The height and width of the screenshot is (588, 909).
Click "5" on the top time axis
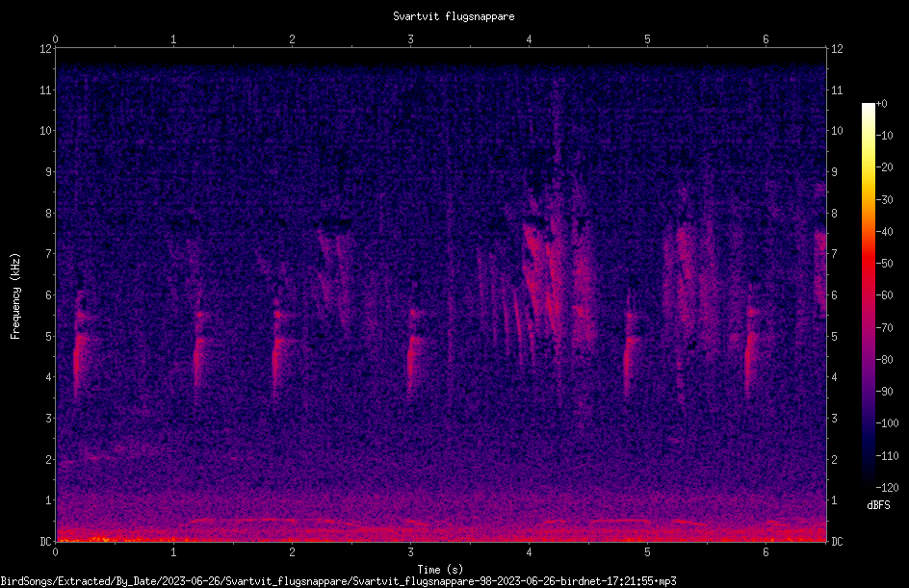pos(647,39)
